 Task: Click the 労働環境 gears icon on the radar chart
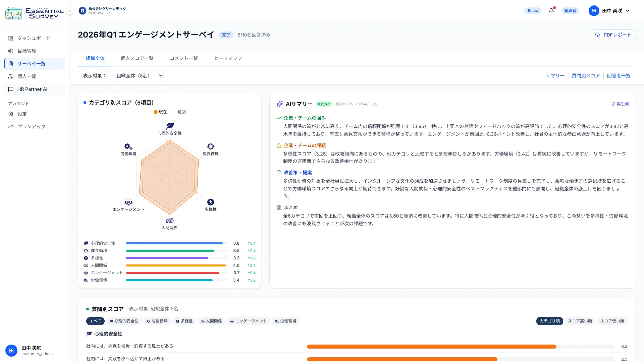(128, 146)
